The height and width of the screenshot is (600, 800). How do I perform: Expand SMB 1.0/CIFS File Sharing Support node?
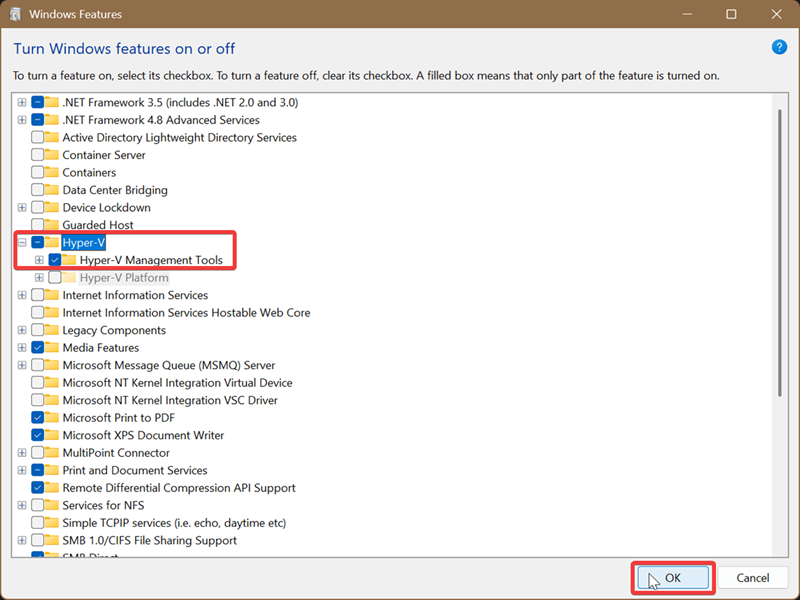click(22, 540)
